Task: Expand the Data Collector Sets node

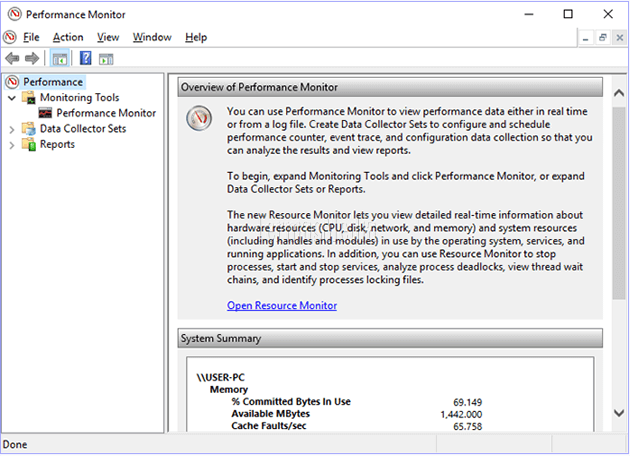Action: pos(12,129)
